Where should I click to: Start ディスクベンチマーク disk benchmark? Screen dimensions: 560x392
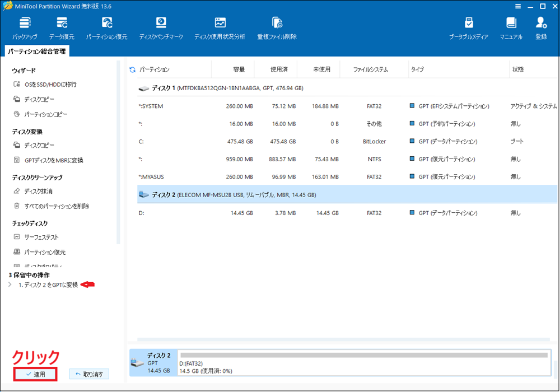pyautogui.click(x=161, y=28)
